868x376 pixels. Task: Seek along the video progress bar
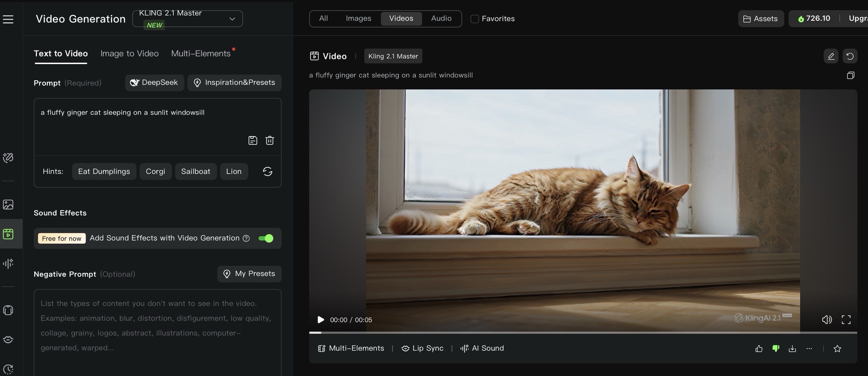pos(583,333)
